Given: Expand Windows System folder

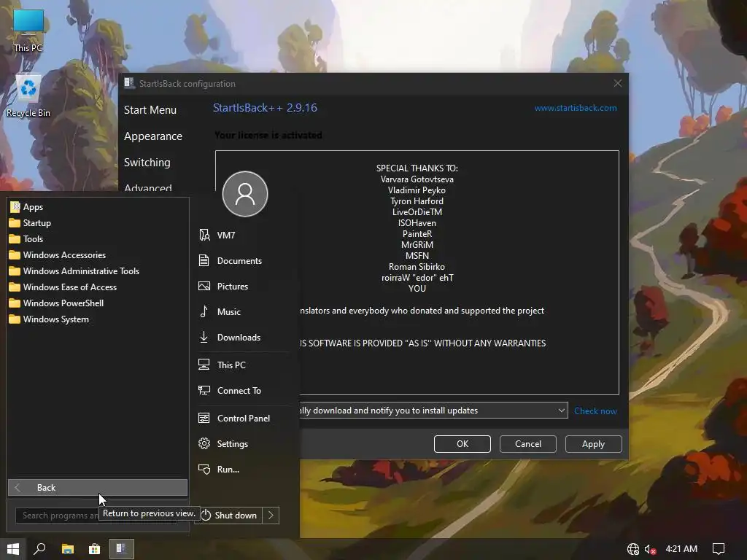Looking at the screenshot, I should click(49, 319).
